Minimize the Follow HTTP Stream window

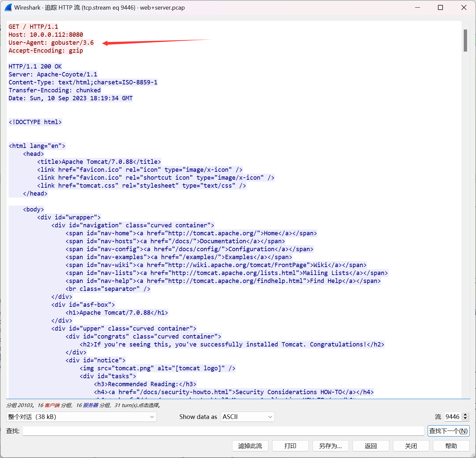click(x=417, y=7)
